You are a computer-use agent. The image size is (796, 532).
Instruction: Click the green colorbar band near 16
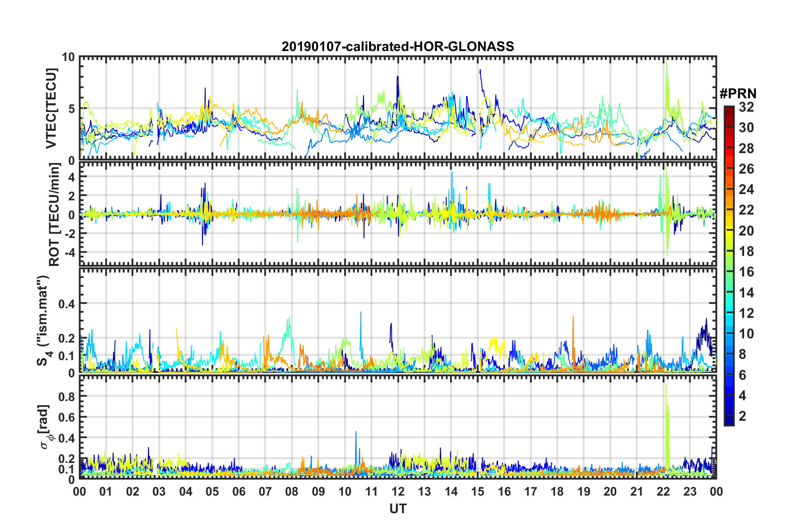(x=729, y=272)
